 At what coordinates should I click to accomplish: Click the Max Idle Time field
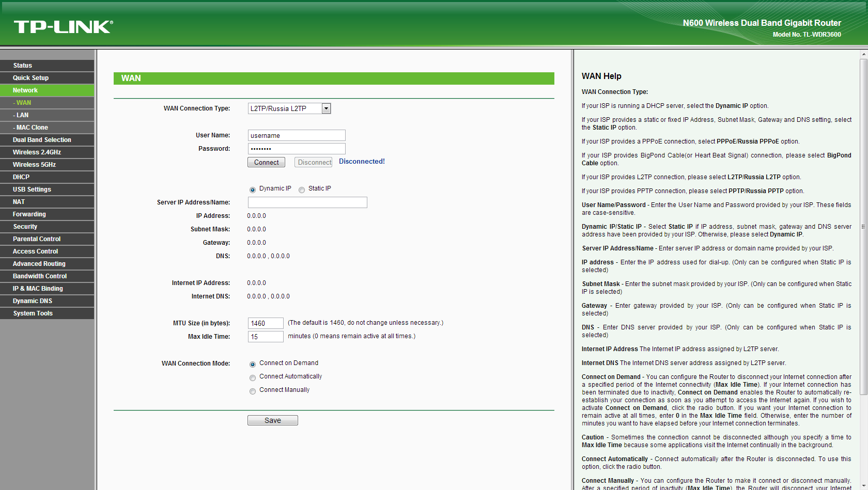[x=266, y=337]
